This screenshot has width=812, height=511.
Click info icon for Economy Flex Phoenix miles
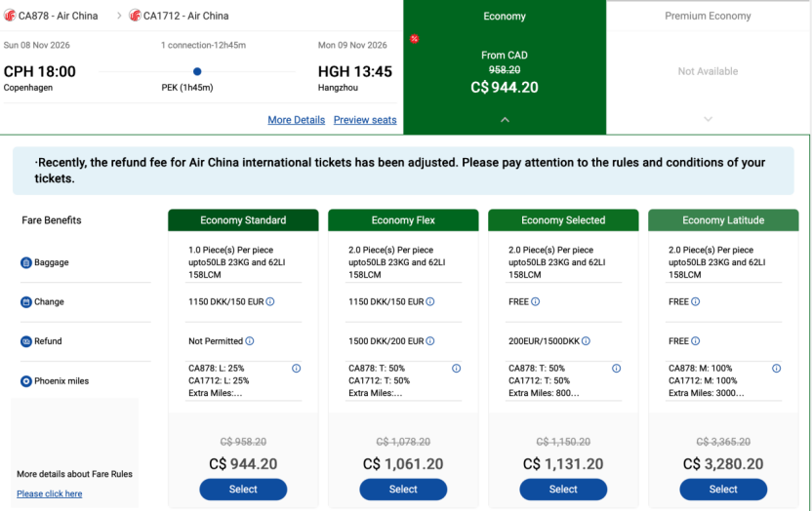[456, 369]
